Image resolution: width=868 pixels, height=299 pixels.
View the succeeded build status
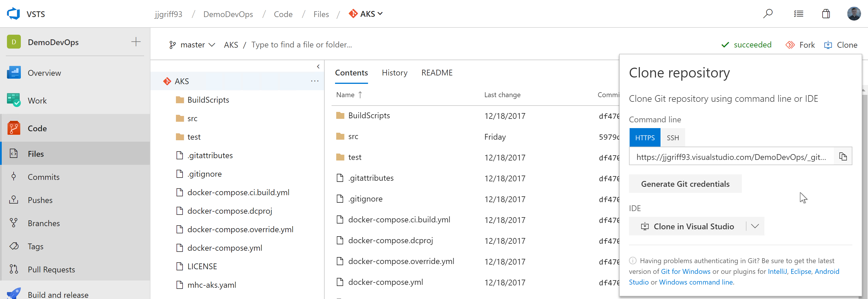pyautogui.click(x=746, y=45)
